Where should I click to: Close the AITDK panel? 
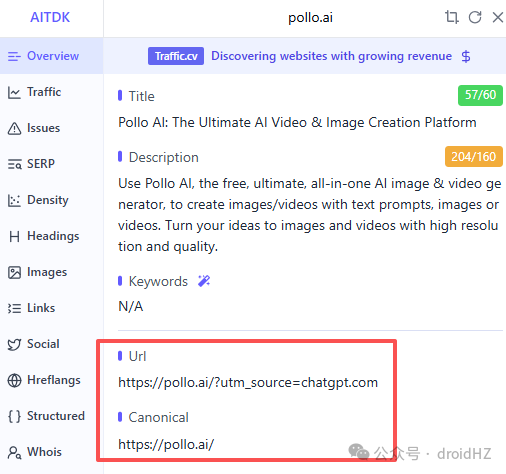point(498,17)
